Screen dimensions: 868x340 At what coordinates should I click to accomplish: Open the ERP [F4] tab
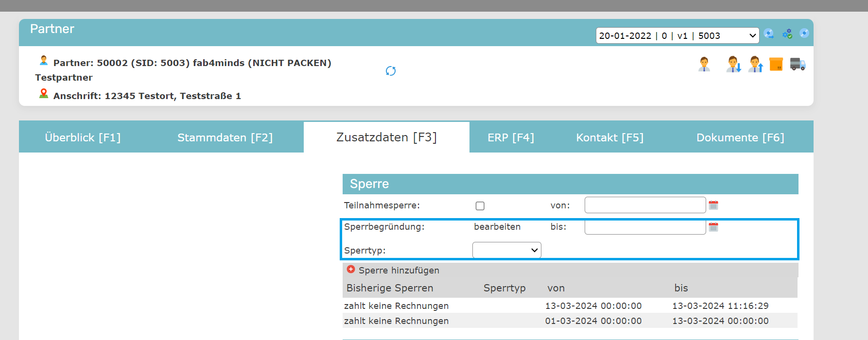tap(511, 137)
